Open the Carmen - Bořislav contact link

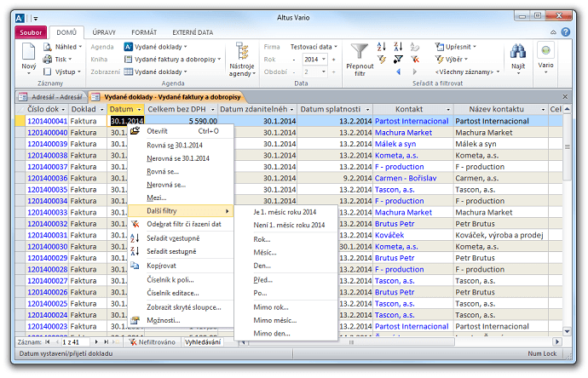coord(406,178)
